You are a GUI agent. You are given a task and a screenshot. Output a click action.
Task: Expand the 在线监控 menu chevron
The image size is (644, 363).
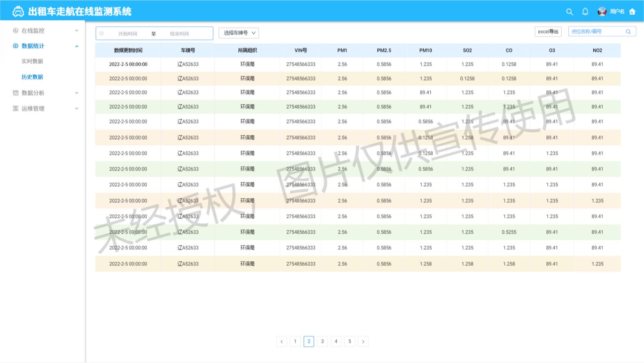77,30
